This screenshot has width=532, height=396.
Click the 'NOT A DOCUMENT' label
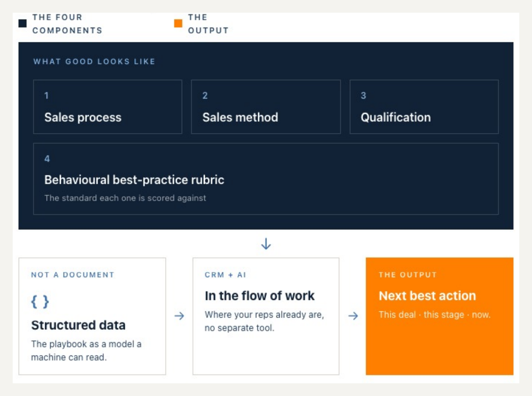point(73,275)
